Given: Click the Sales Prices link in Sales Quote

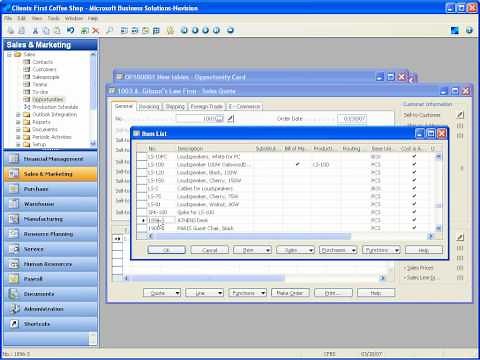Looking at the screenshot, I should (420, 268).
